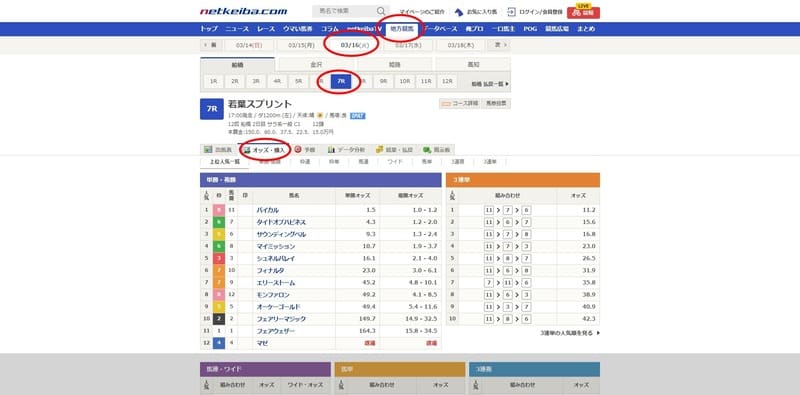The height and width of the screenshot is (395, 800).
Task: Select 枠連 odds sub-tab
Action: coord(305,162)
